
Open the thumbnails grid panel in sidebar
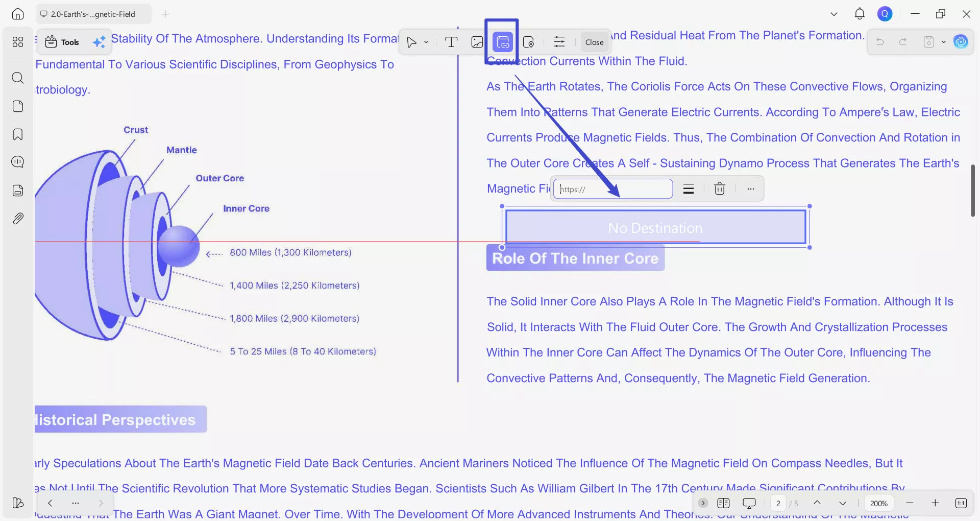(x=18, y=42)
